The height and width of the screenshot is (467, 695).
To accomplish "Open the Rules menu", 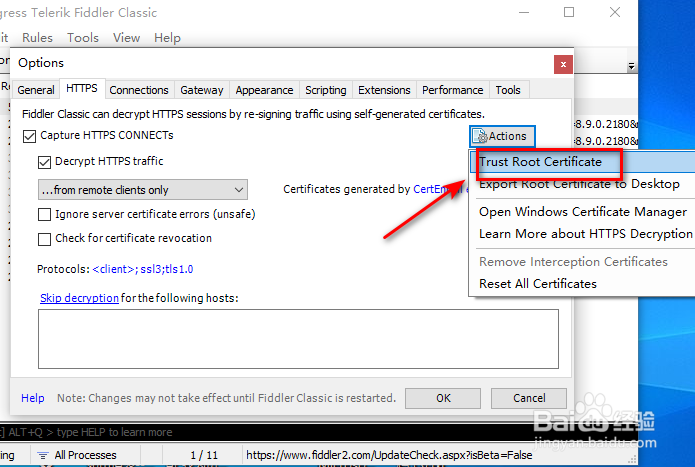I will [37, 38].
